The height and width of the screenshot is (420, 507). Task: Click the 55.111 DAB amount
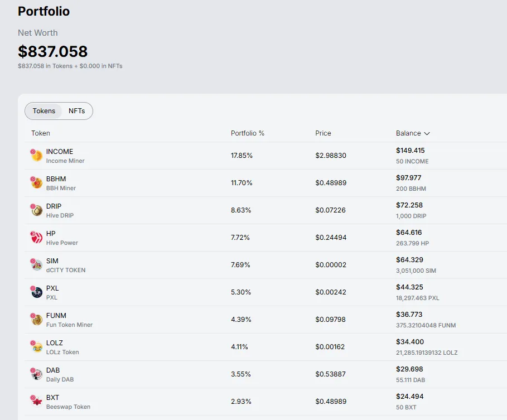(x=411, y=380)
